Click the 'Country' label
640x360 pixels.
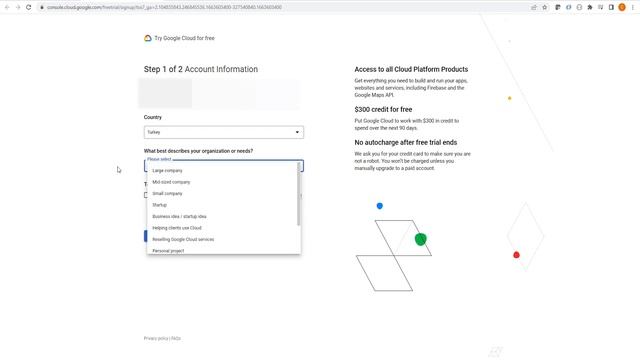153,117
